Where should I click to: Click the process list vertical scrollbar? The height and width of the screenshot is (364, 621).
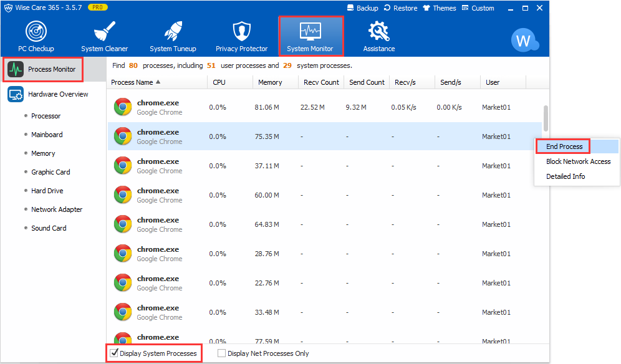(546, 118)
